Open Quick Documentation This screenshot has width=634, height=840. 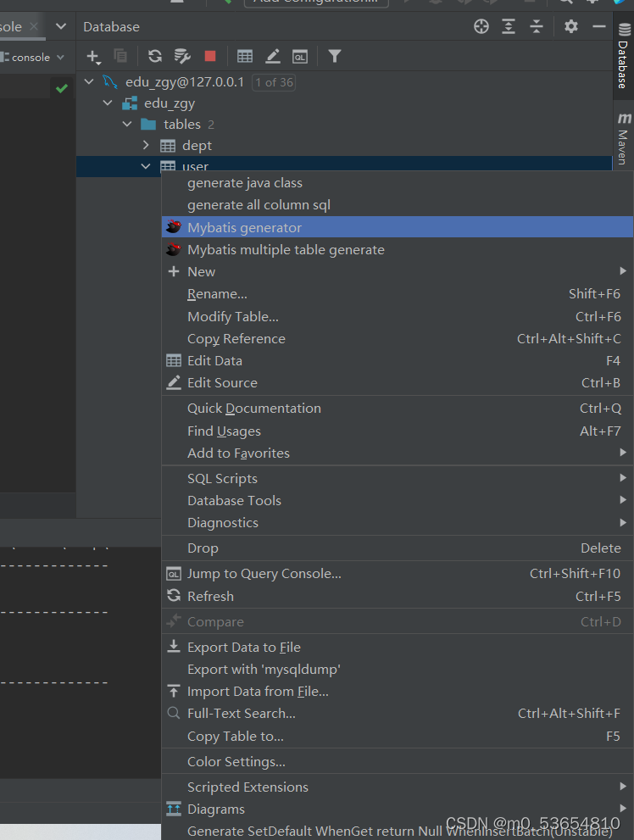tap(398, 409)
